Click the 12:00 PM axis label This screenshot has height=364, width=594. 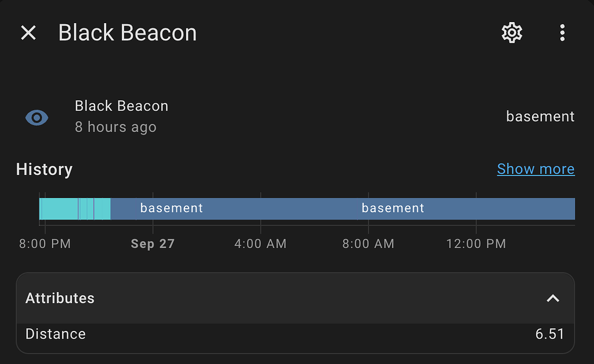click(476, 244)
